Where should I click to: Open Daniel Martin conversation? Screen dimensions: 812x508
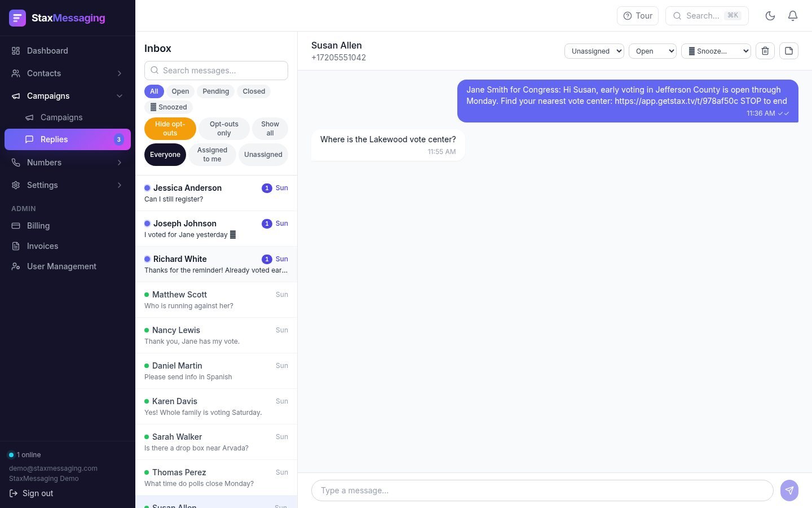point(216,371)
